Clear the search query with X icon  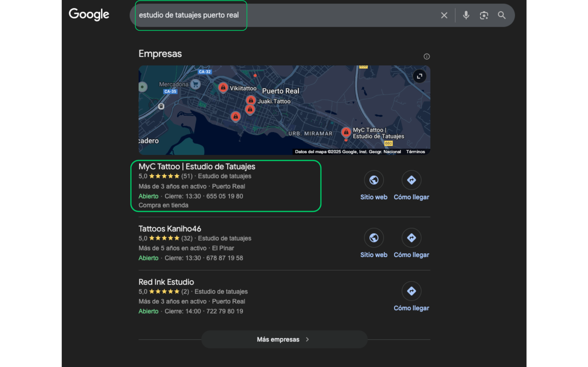coord(444,15)
